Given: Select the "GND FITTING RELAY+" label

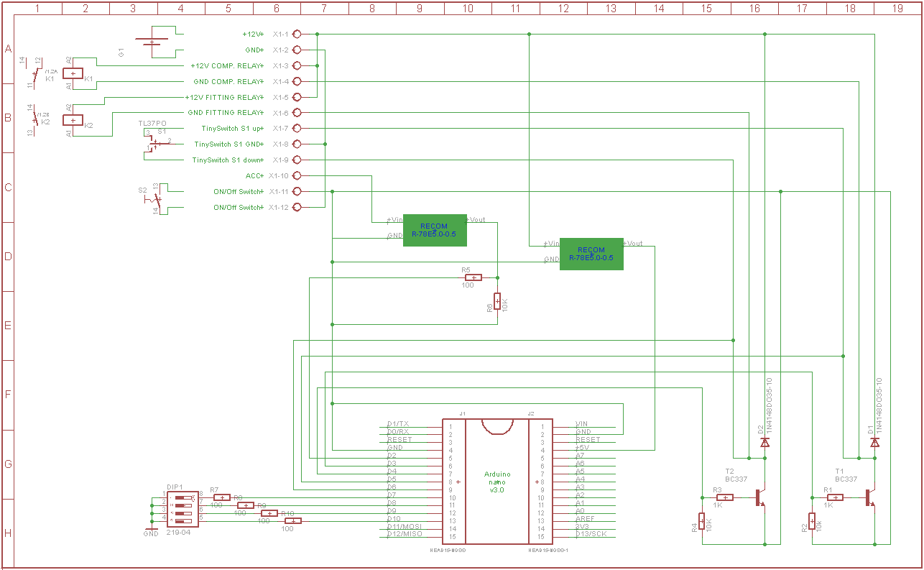Looking at the screenshot, I should coord(226,113).
